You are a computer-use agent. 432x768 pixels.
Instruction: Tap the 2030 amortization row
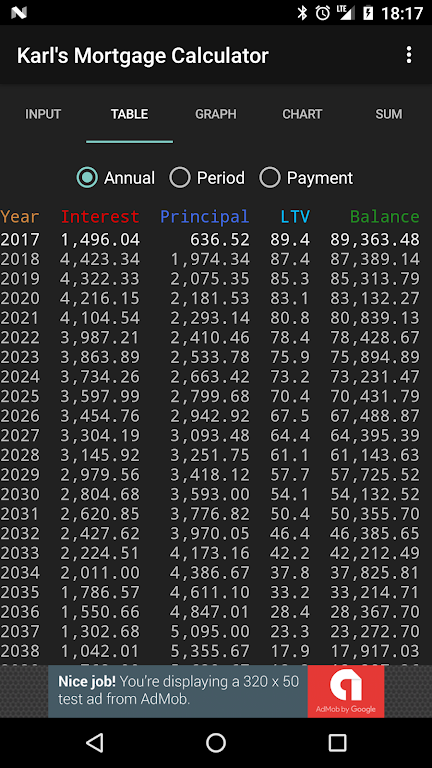pyautogui.click(x=210, y=494)
